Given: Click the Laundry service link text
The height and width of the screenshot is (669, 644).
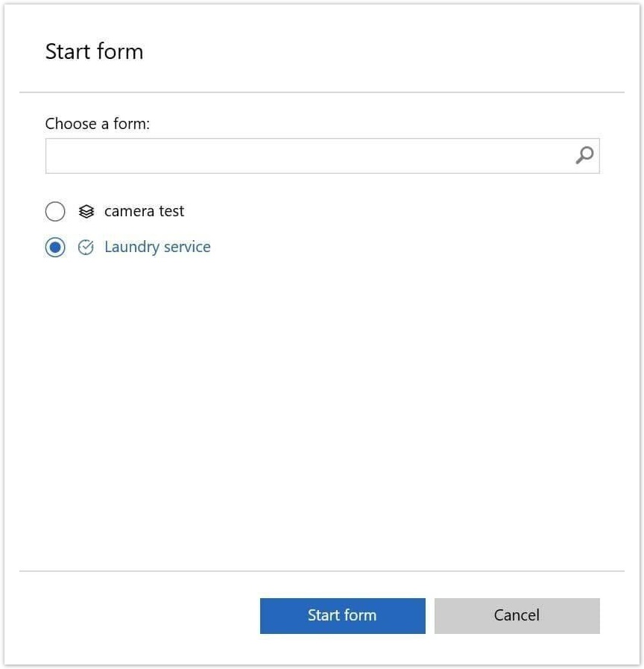Looking at the screenshot, I should [157, 247].
